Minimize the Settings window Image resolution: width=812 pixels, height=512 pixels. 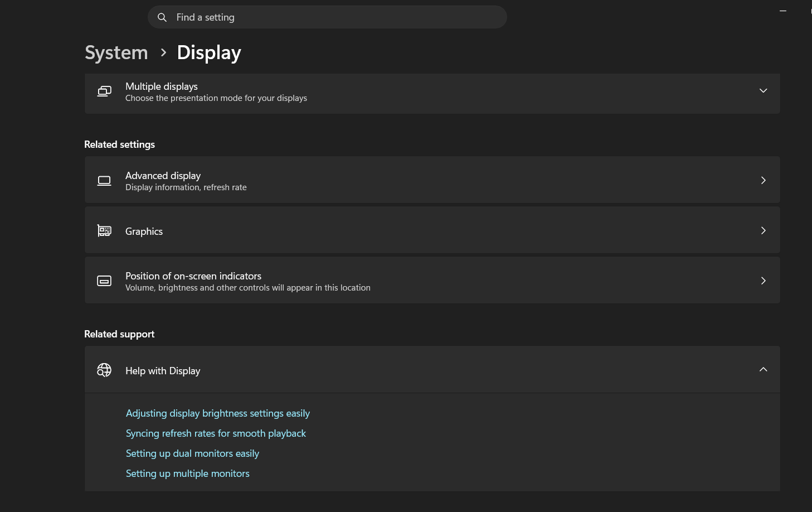coord(783,11)
